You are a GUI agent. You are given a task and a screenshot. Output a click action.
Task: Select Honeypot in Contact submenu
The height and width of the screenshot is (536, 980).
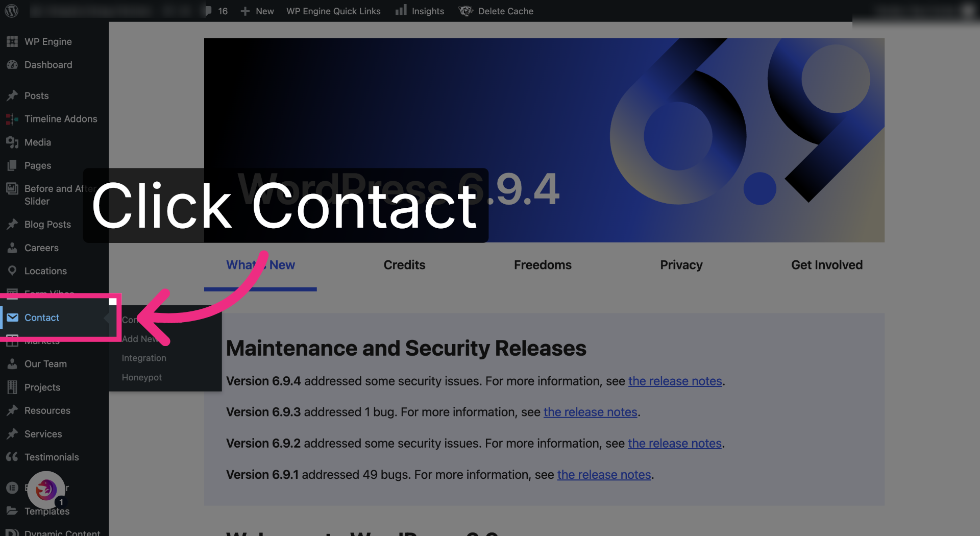click(x=142, y=377)
